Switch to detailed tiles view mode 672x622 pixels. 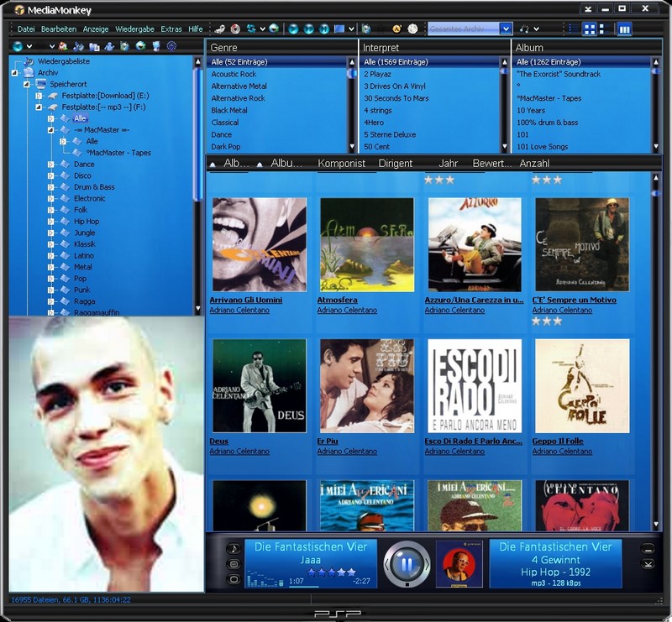(x=604, y=29)
